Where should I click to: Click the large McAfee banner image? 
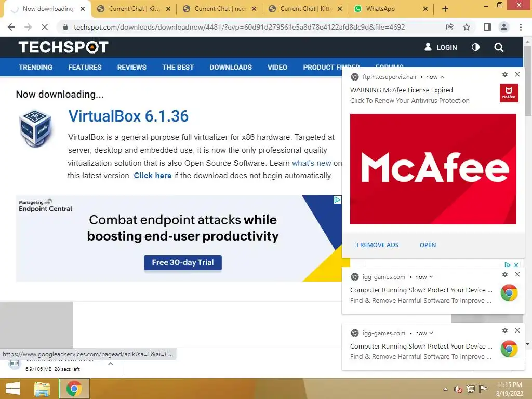(x=433, y=169)
